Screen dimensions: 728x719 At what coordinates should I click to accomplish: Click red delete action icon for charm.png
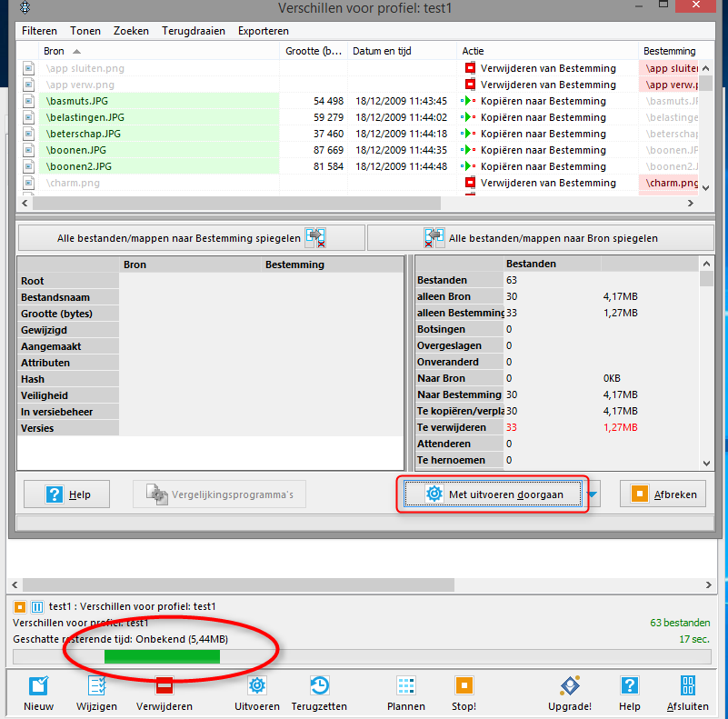pyautogui.click(x=470, y=183)
